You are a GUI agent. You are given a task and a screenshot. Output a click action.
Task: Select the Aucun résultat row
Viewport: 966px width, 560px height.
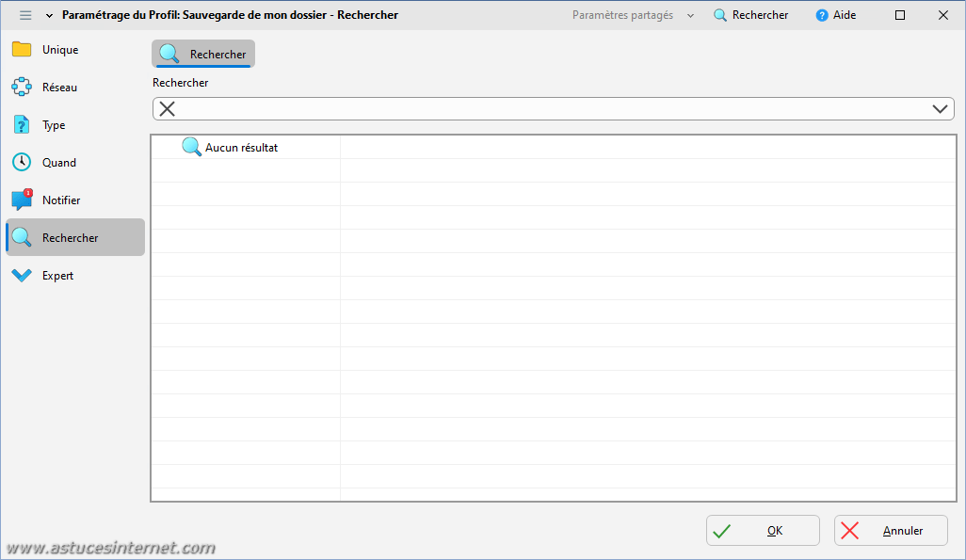point(241,148)
